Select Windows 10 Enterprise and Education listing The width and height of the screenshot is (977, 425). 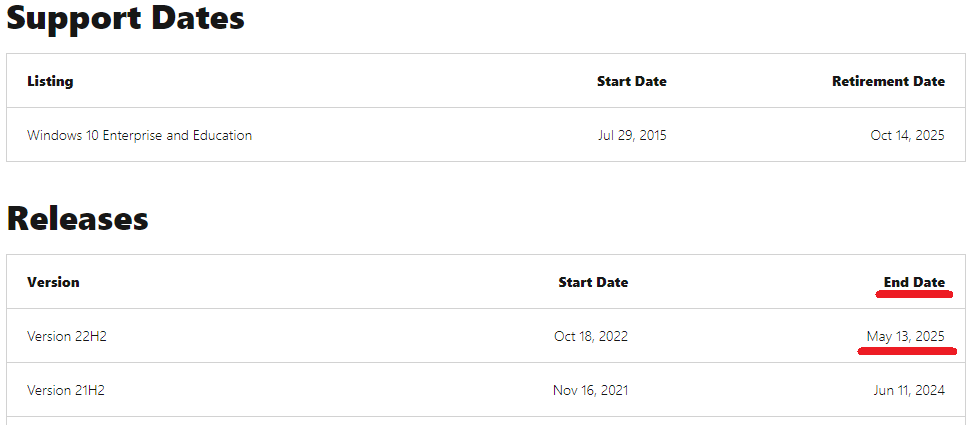139,135
